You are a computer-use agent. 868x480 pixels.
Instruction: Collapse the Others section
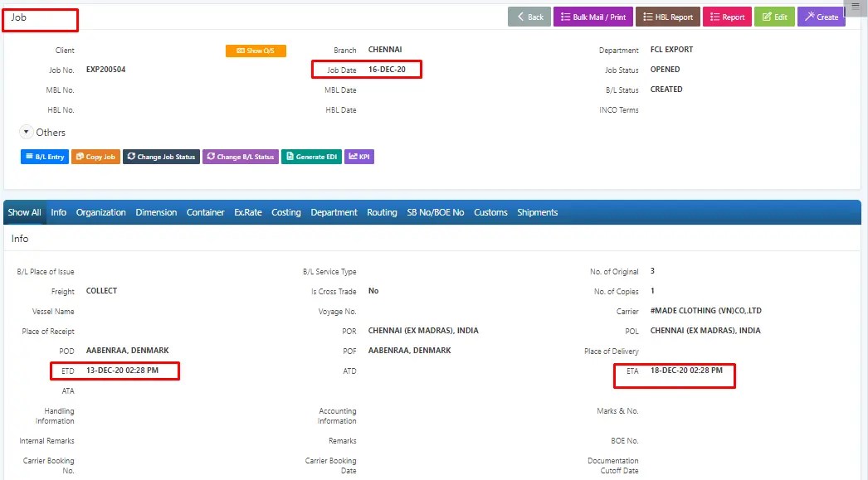pos(26,131)
